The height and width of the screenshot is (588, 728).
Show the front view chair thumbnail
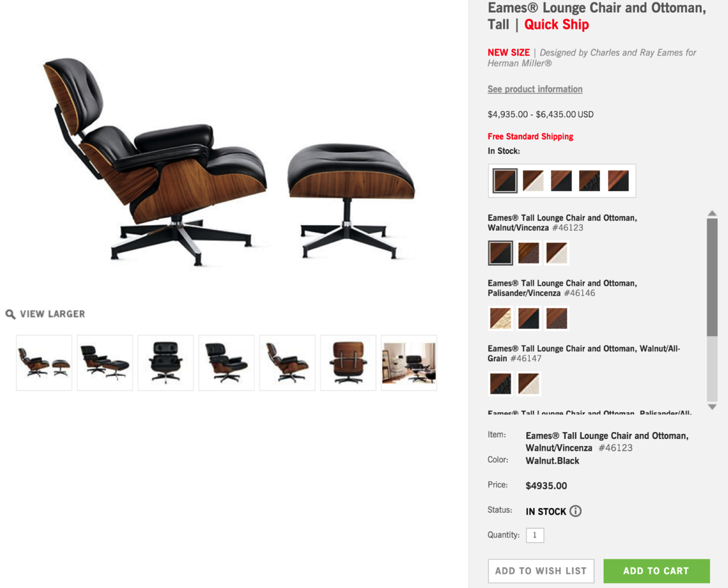click(166, 363)
